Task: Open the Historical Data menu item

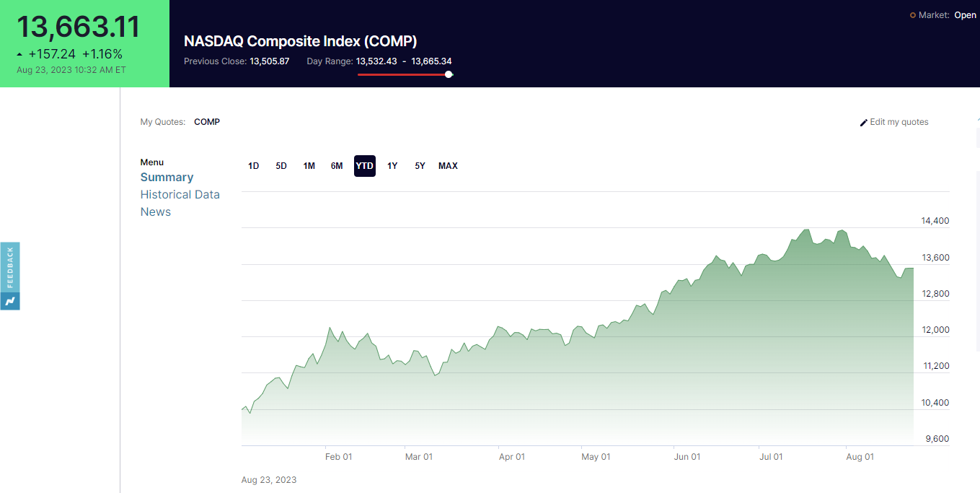Action: pos(180,195)
